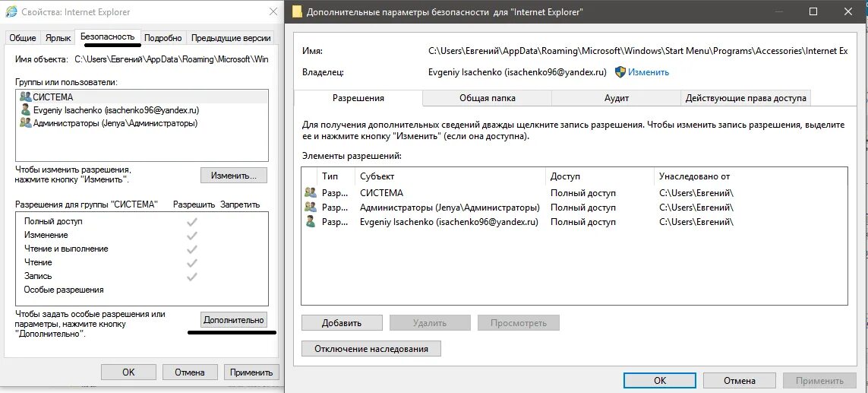868x393 pixels.
Task: Click Полный доступ cell in СИСТЕМА row
Action: (x=582, y=193)
